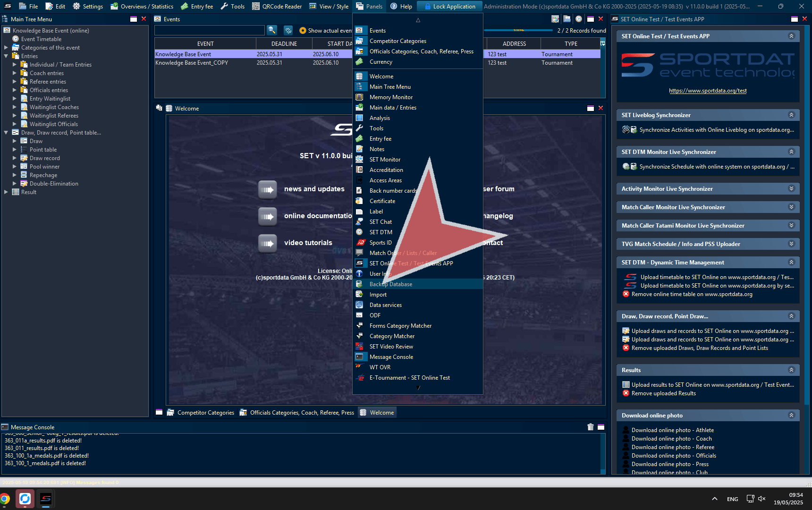Viewport: 812px width, 510px height.
Task: Expand the Result node in the tree
Action: click(6, 192)
